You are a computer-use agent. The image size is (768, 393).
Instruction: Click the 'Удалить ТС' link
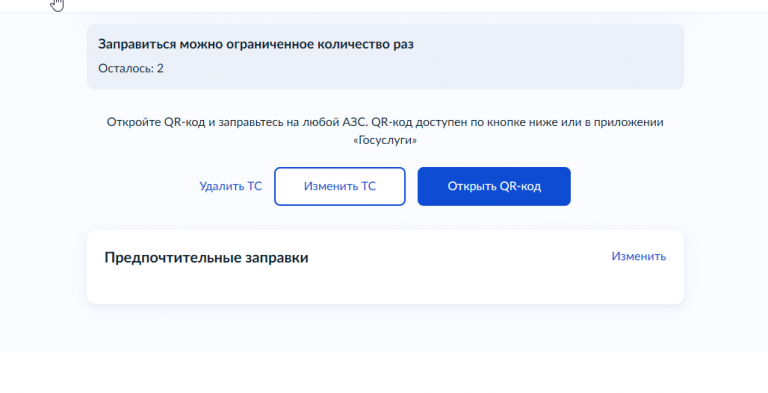pyautogui.click(x=230, y=186)
